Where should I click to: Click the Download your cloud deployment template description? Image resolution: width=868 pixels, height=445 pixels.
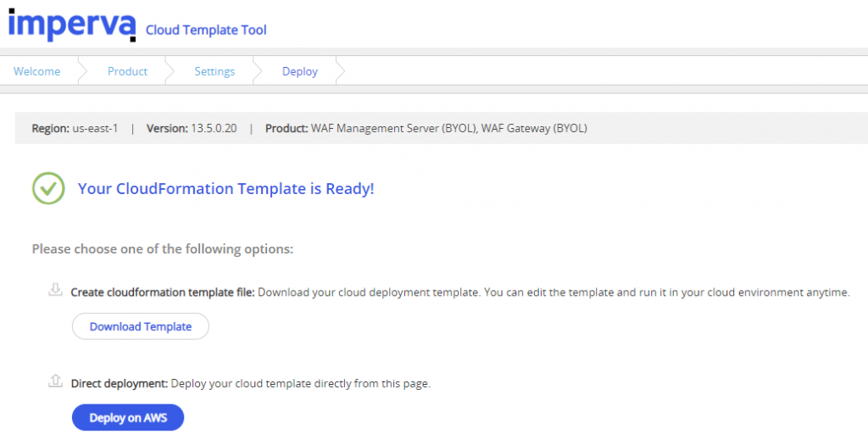pyautogui.click(x=553, y=292)
